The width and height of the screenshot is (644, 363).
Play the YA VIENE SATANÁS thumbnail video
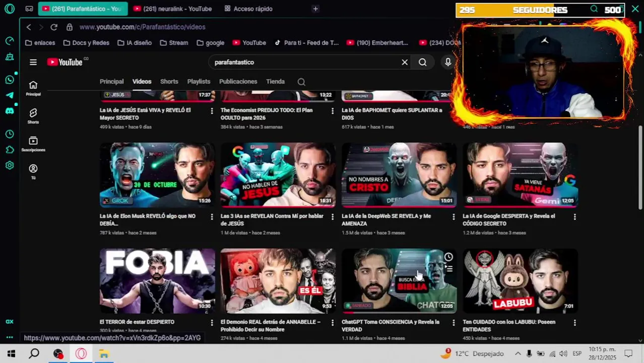coord(520,175)
